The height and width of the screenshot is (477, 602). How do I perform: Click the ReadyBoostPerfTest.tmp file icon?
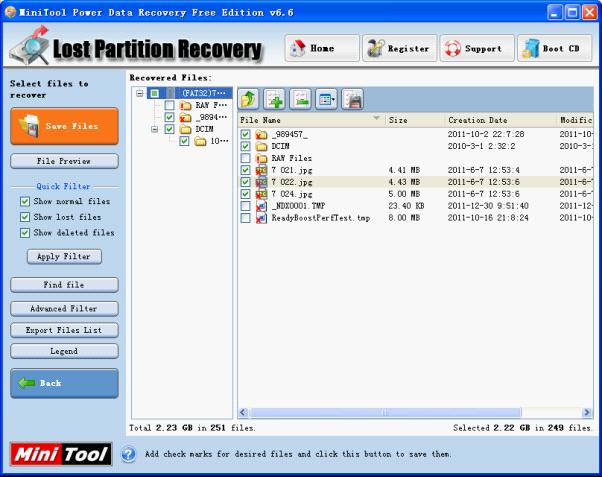point(261,218)
